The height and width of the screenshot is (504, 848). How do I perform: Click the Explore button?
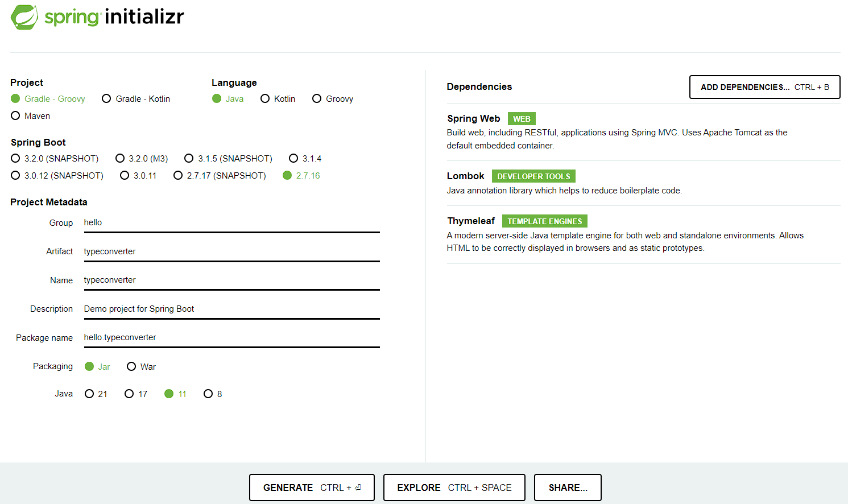pos(454,488)
